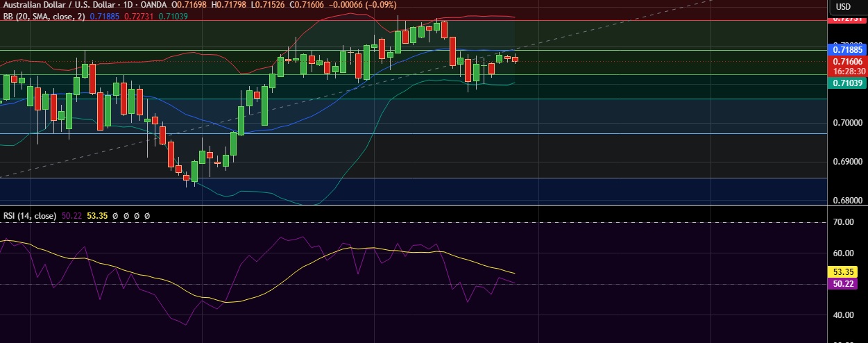Open the USD currency selector
868x343 pixels.
[x=843, y=6]
